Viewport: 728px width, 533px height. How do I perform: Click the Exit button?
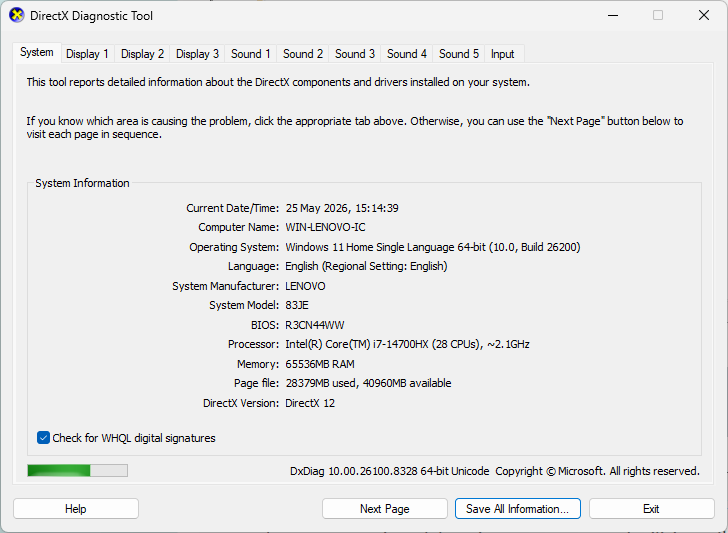click(x=651, y=509)
